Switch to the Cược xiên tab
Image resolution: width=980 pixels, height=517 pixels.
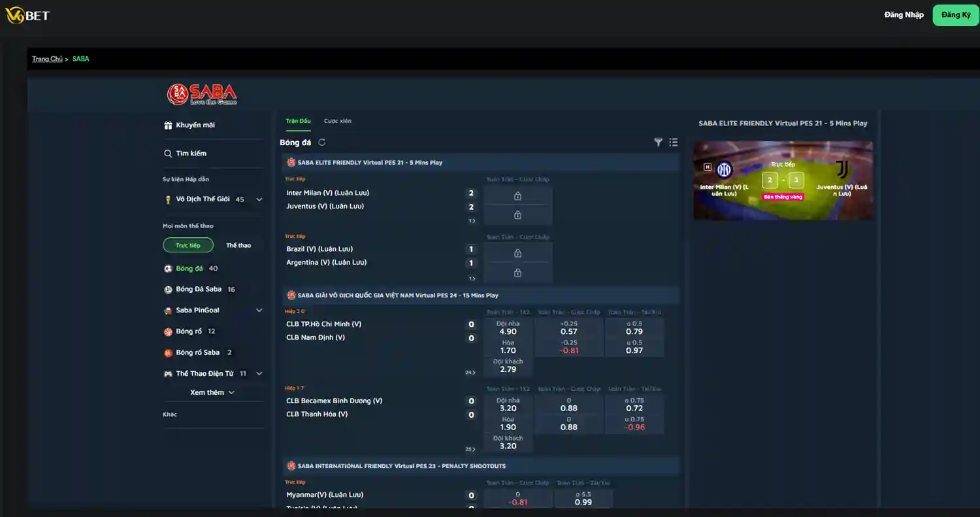(338, 120)
